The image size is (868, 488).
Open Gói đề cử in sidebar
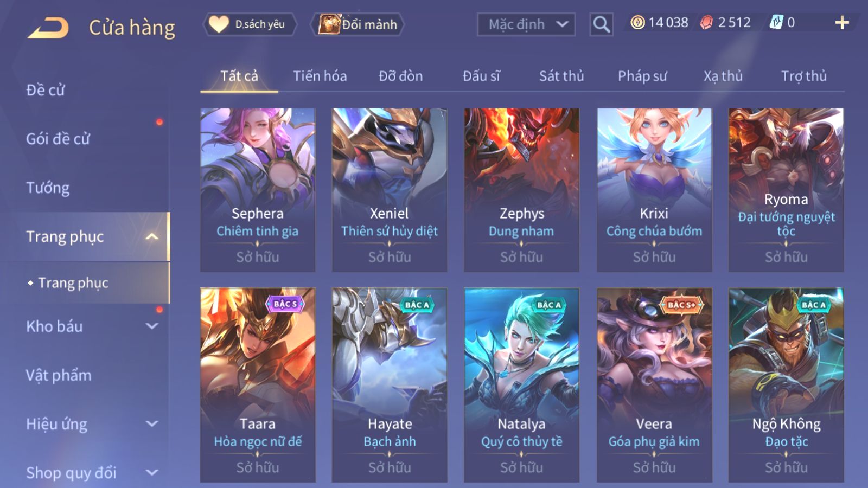[x=58, y=139]
